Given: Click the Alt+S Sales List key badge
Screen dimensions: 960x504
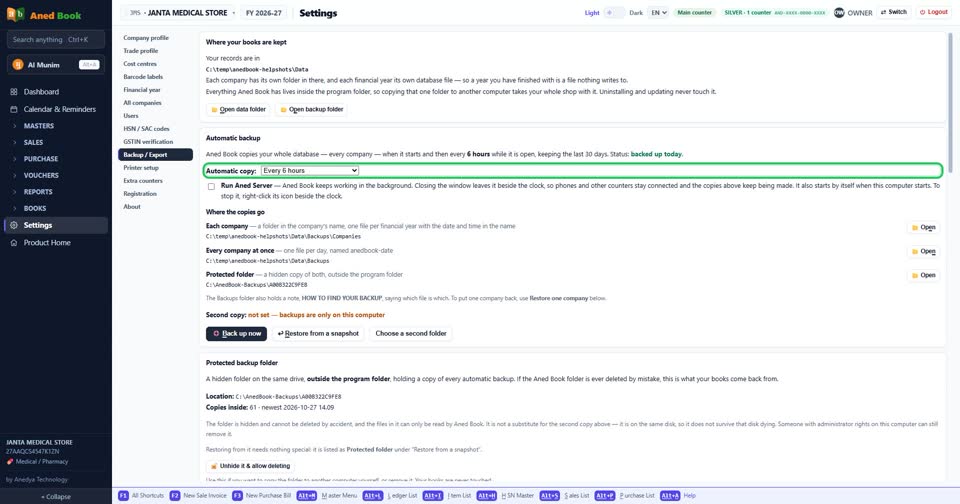Looking at the screenshot, I should 549,495.
